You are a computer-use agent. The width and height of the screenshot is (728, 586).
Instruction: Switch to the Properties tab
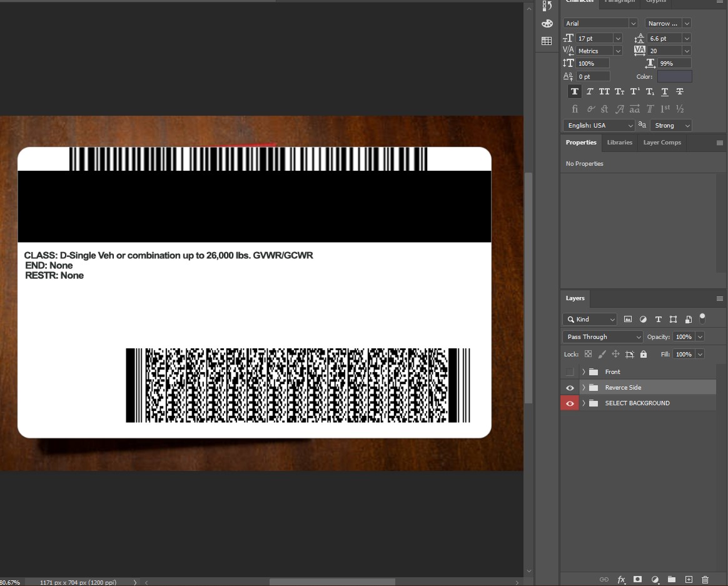581,143
